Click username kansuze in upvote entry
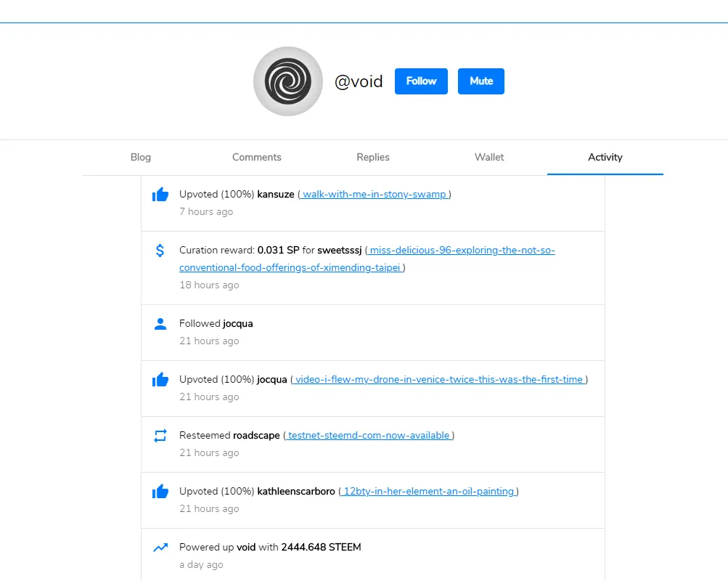 point(276,194)
